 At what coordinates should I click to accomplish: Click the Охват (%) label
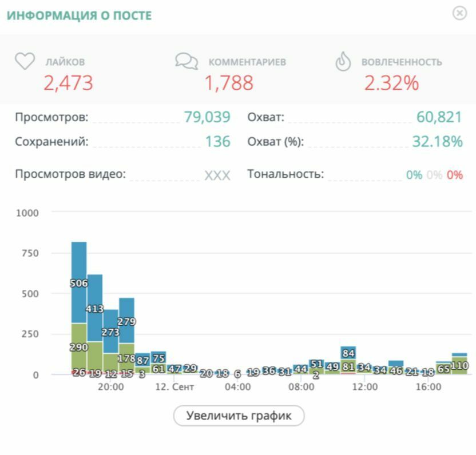tap(276, 142)
